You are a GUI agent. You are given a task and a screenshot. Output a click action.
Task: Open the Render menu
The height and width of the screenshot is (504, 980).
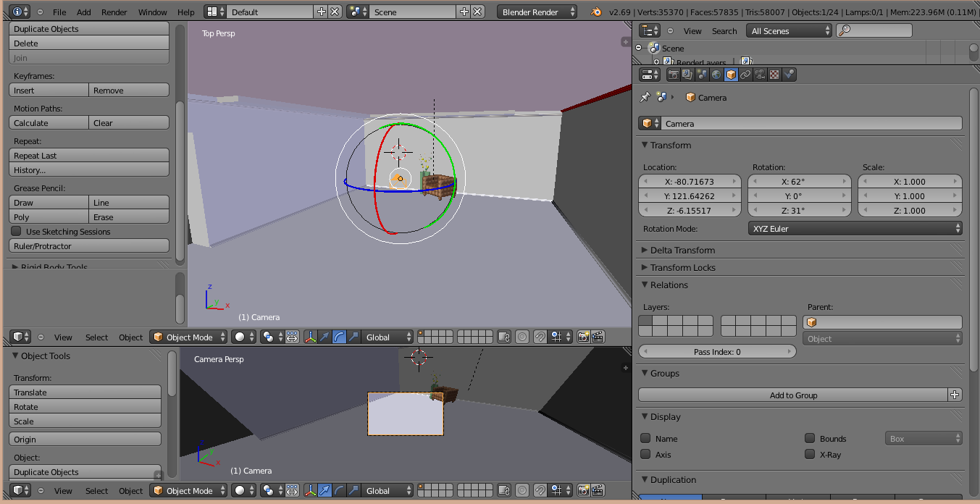click(x=114, y=12)
